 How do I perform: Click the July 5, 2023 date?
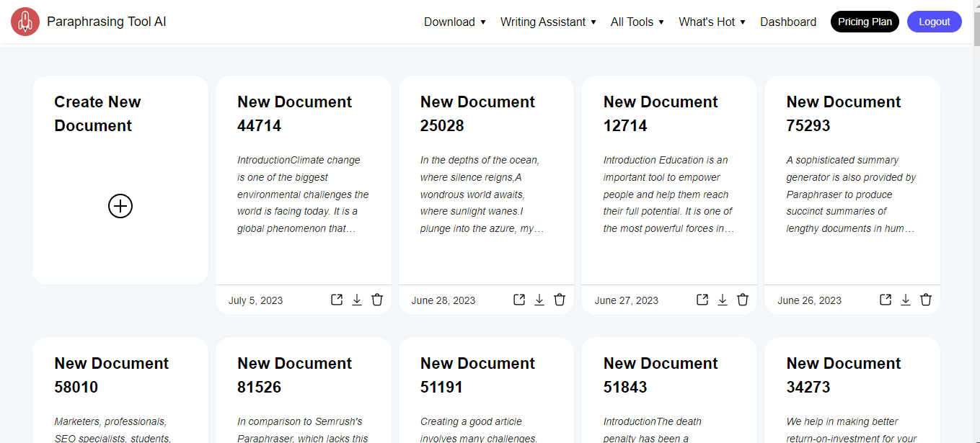tap(256, 300)
